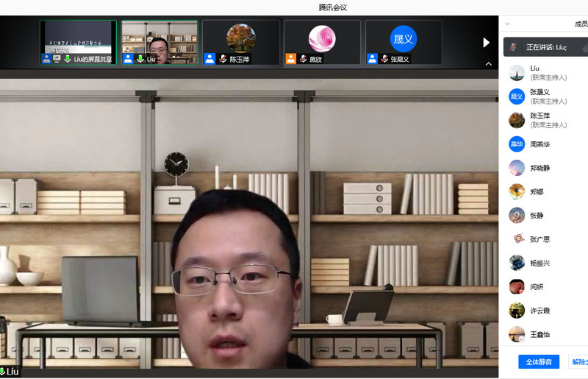Click 陈玉萍's muted mic icon in thumbnail strip
This screenshot has height=379, width=588.
click(x=222, y=59)
